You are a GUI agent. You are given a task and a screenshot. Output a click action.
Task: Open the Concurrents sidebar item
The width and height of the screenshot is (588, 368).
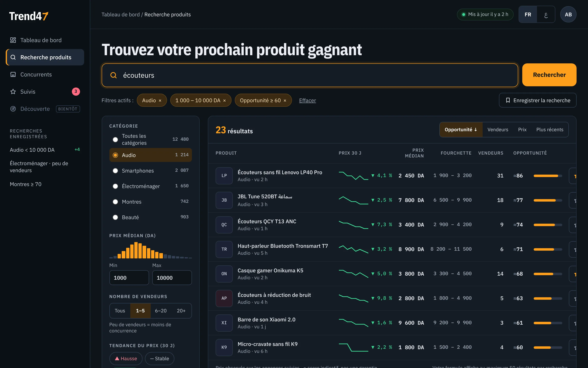pyautogui.click(x=45, y=74)
